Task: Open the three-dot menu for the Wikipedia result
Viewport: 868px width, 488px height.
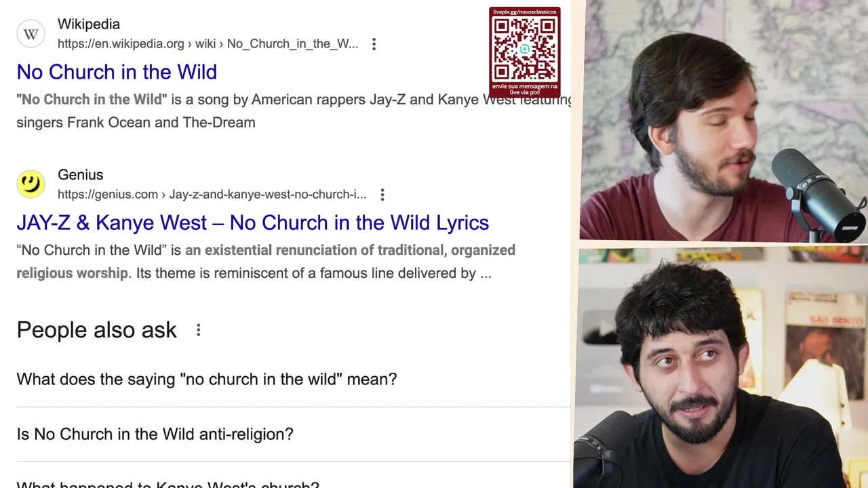Action: click(x=374, y=44)
